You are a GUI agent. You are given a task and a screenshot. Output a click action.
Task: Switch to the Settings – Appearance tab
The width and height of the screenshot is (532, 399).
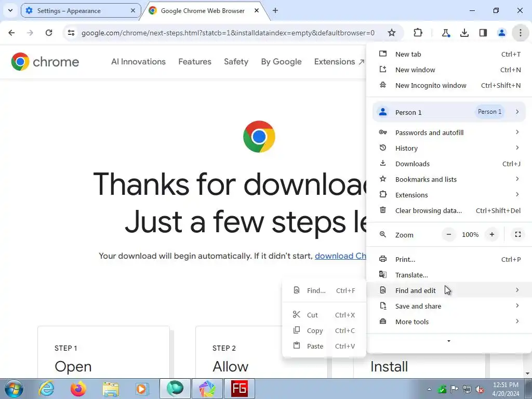81,10
